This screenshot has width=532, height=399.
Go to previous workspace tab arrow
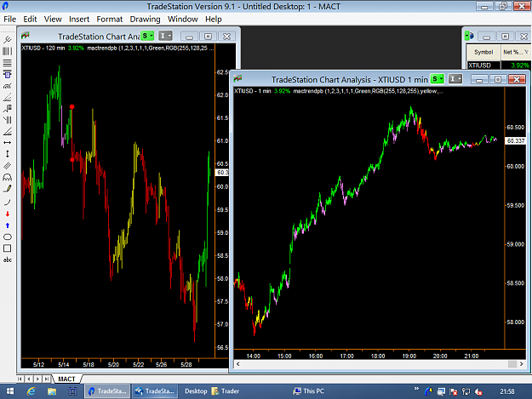[x=29, y=379]
